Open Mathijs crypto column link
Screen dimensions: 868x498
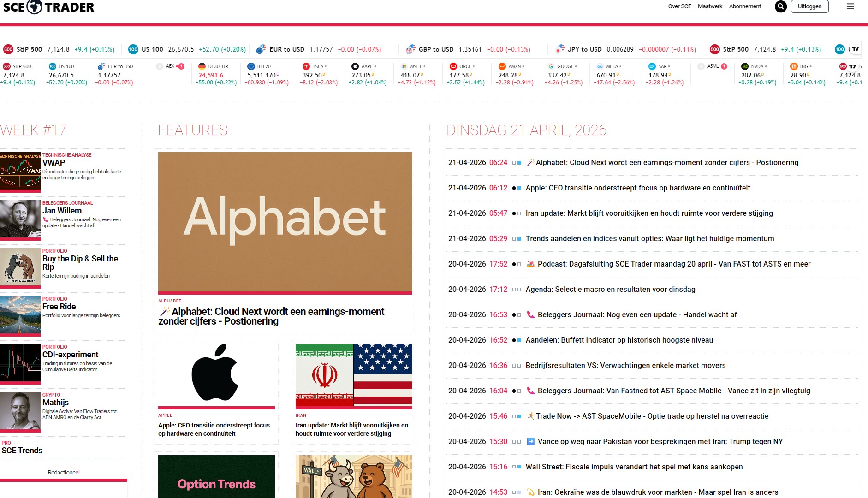point(55,403)
